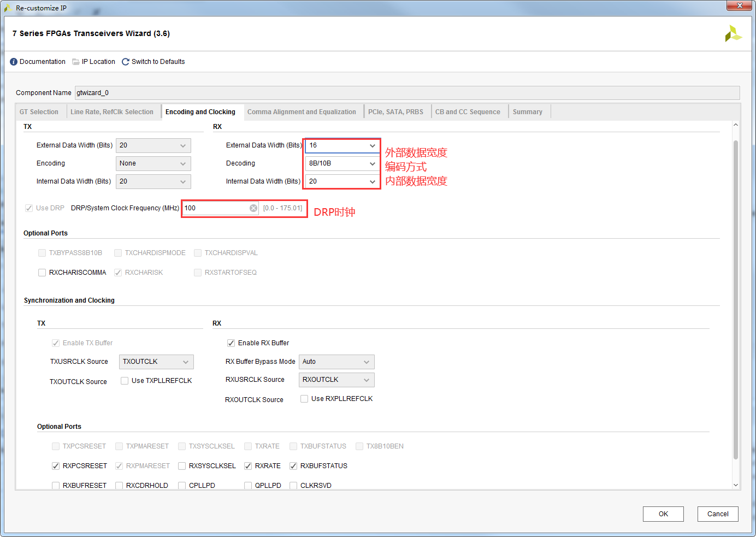This screenshot has height=537, width=756.
Task: Click the RXOUTCLK Source label
Action: (254, 400)
